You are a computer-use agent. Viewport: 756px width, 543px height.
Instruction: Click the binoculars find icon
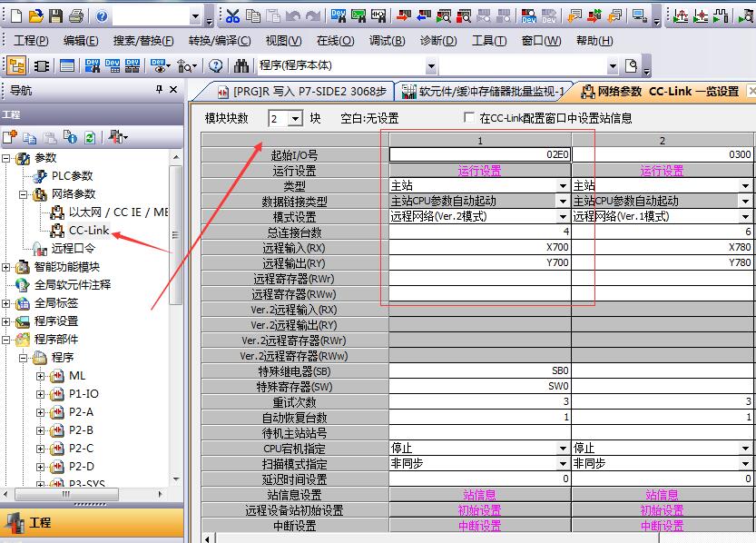point(241,65)
